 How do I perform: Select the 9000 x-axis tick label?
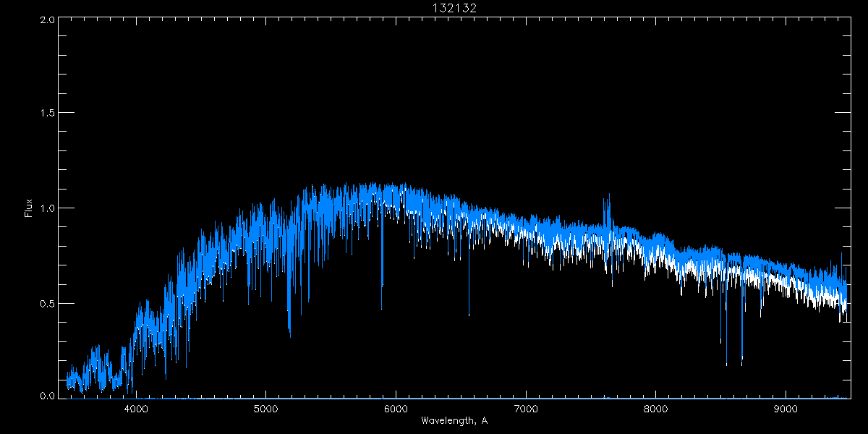786,408
